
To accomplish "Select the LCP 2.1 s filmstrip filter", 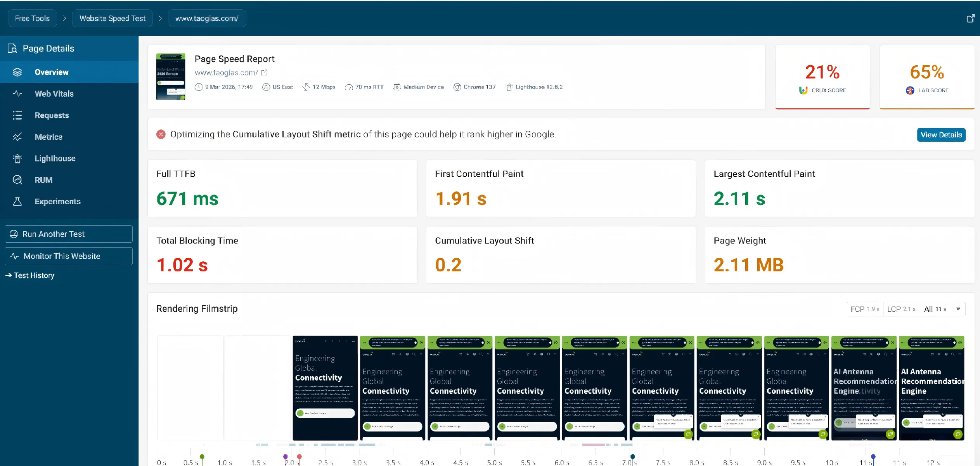I will 901,309.
